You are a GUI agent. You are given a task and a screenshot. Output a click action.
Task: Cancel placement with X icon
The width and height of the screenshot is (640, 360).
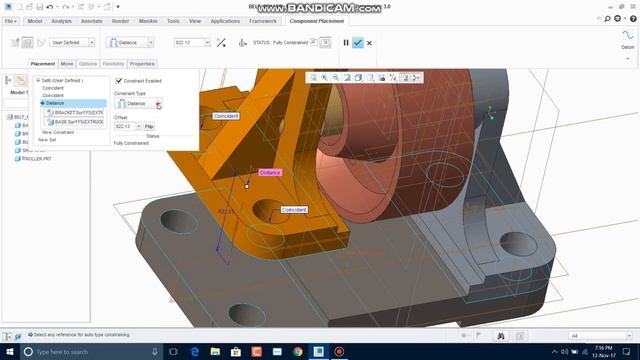tap(369, 43)
